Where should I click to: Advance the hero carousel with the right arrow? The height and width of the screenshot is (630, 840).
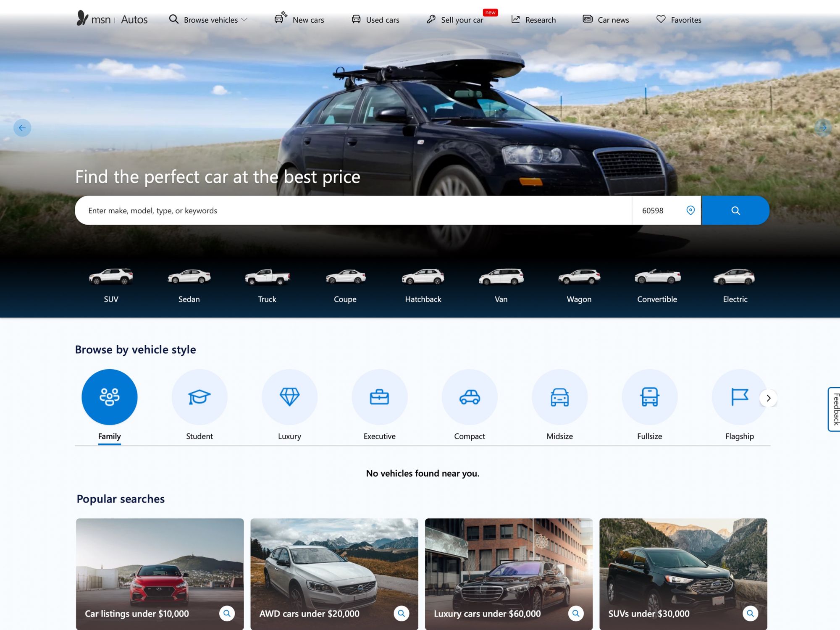pyautogui.click(x=822, y=127)
